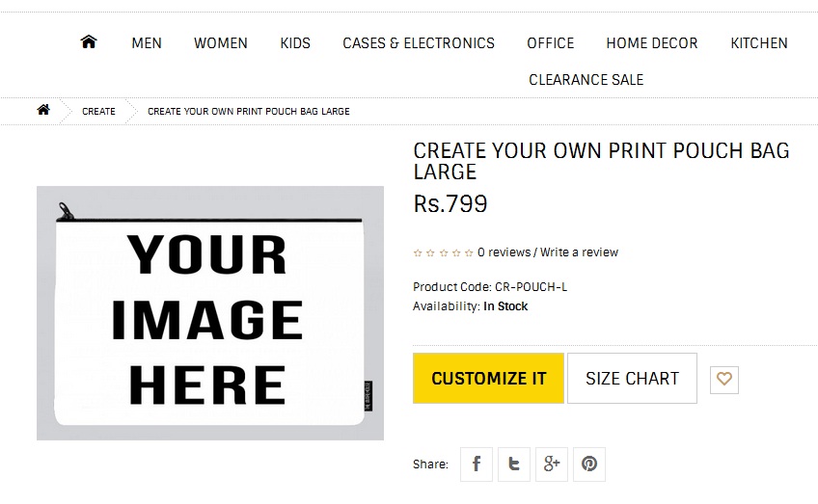Click the breadcrumb home icon
This screenshot has width=818, height=504.
43,111
